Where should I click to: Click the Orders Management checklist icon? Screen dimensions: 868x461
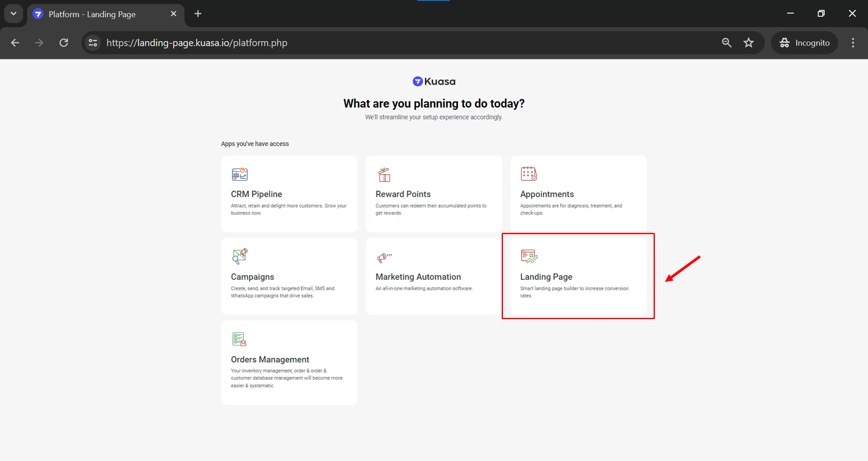tap(239, 339)
